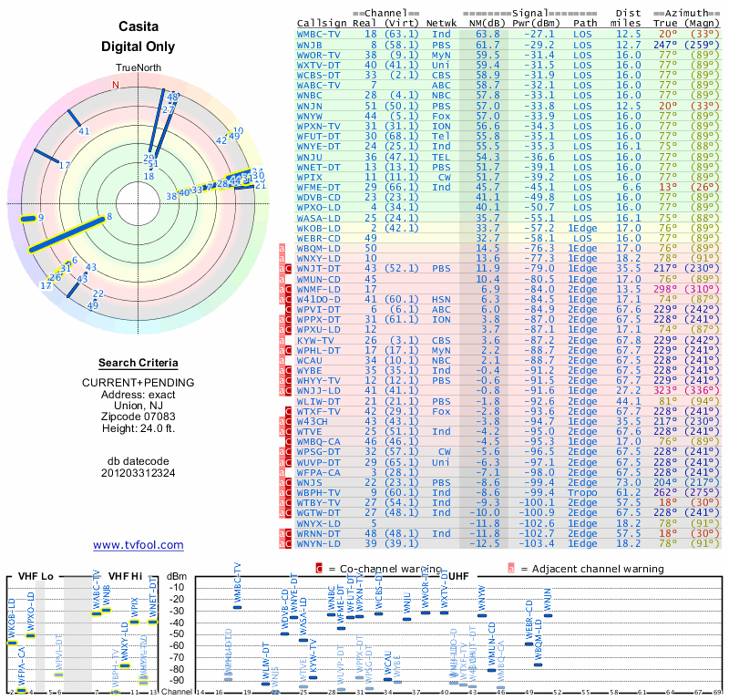Click the KYW-TV callsign in the table

(315, 340)
